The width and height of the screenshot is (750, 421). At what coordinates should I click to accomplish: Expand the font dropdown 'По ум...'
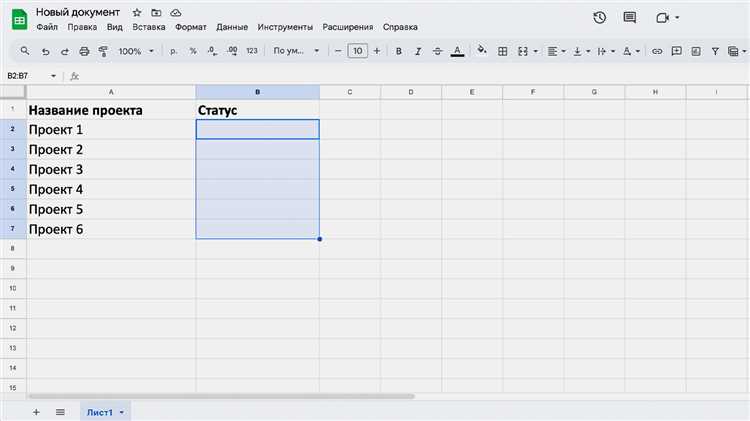point(296,50)
